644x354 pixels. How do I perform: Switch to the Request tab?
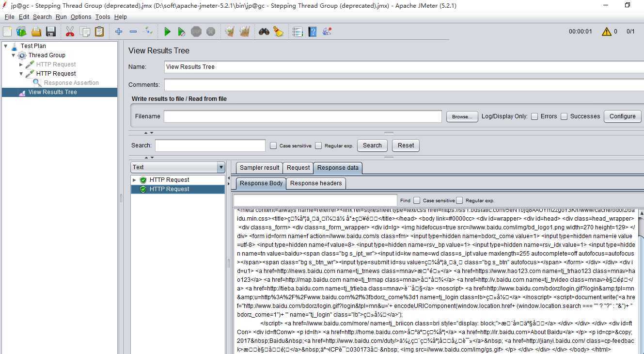[298, 168]
